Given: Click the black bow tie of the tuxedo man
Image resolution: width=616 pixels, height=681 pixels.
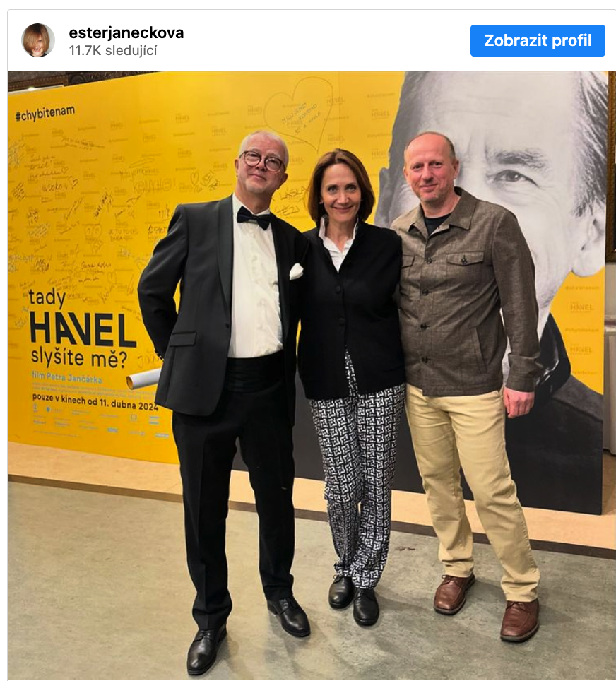Looking at the screenshot, I should tap(254, 218).
